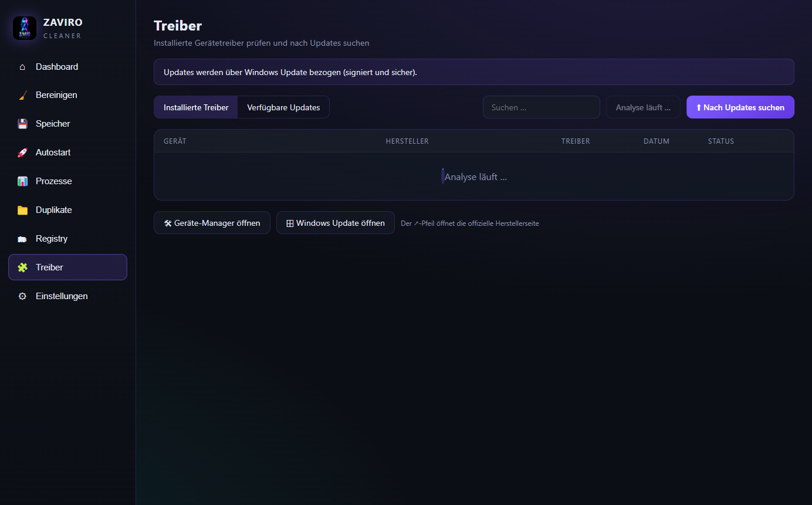Screen dimensions: 812x505
Task: Click the Hersteller column header
Action: point(407,141)
